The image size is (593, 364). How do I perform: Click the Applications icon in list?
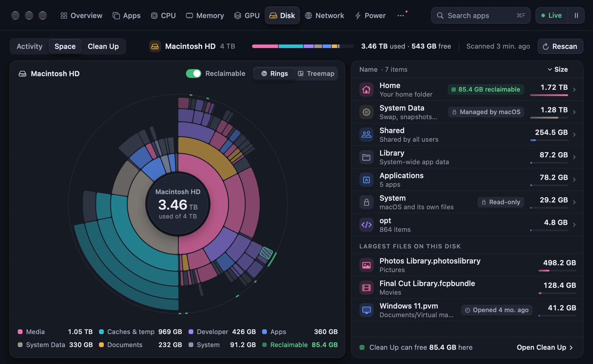pyautogui.click(x=366, y=180)
